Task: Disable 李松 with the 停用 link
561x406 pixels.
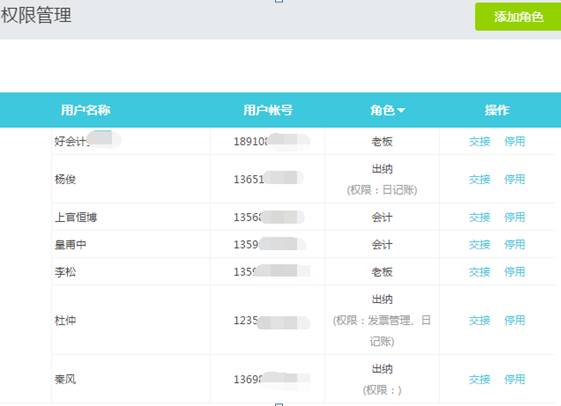Action: 514,272
